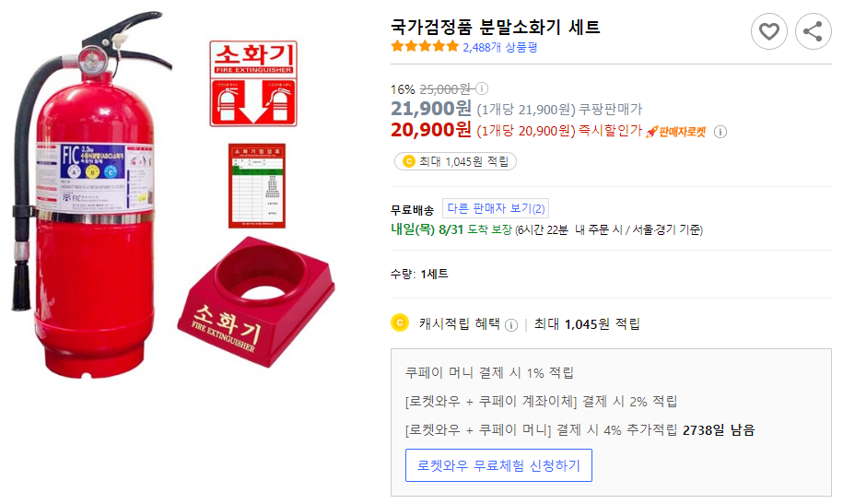Click yellow coin icon beside 캐시적립 혜택
Viewport: 843px width, 504px height.
(x=399, y=323)
